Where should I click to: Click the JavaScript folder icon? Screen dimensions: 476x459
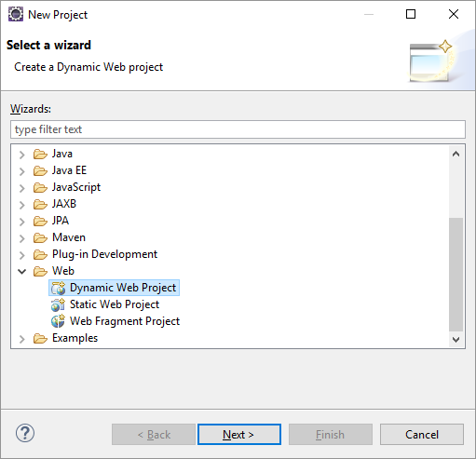coord(40,187)
